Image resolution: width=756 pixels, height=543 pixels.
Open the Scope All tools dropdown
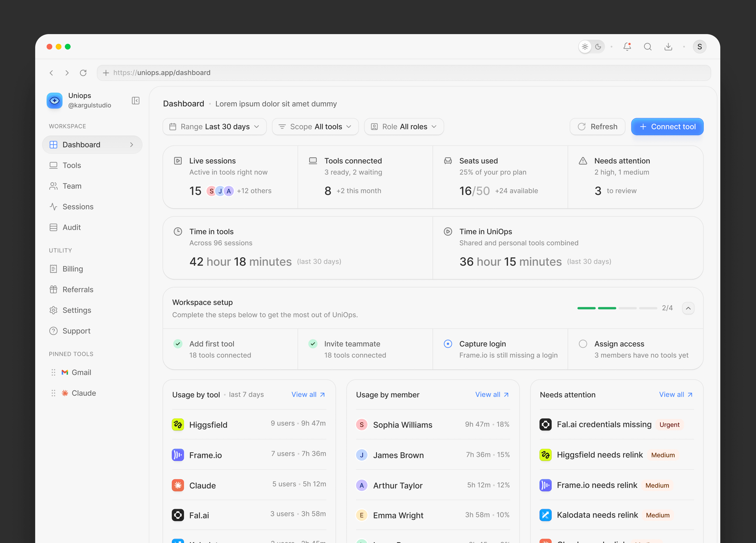pyautogui.click(x=315, y=127)
